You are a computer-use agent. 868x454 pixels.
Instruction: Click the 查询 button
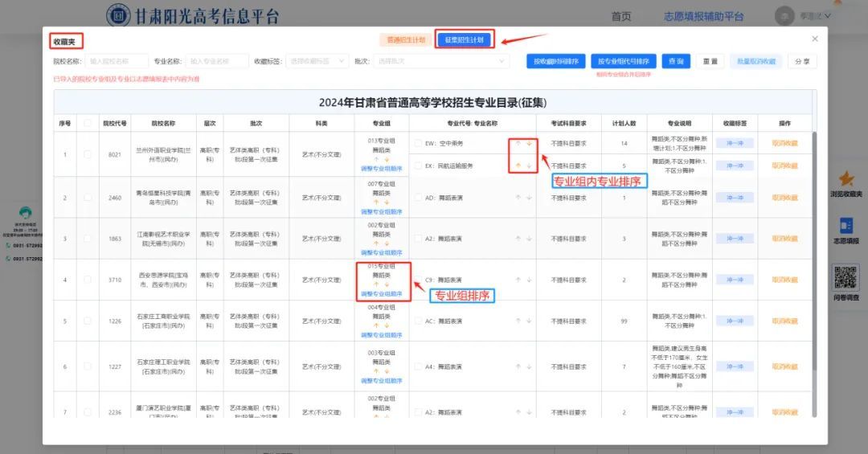[x=676, y=61]
